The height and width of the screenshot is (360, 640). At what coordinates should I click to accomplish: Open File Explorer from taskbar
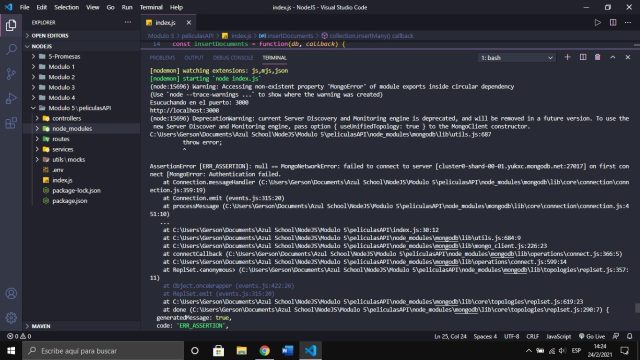coord(242,351)
